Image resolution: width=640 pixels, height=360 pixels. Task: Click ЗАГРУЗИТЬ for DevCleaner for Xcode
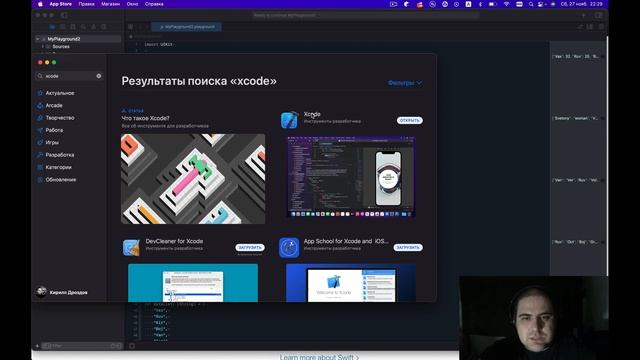click(250, 247)
